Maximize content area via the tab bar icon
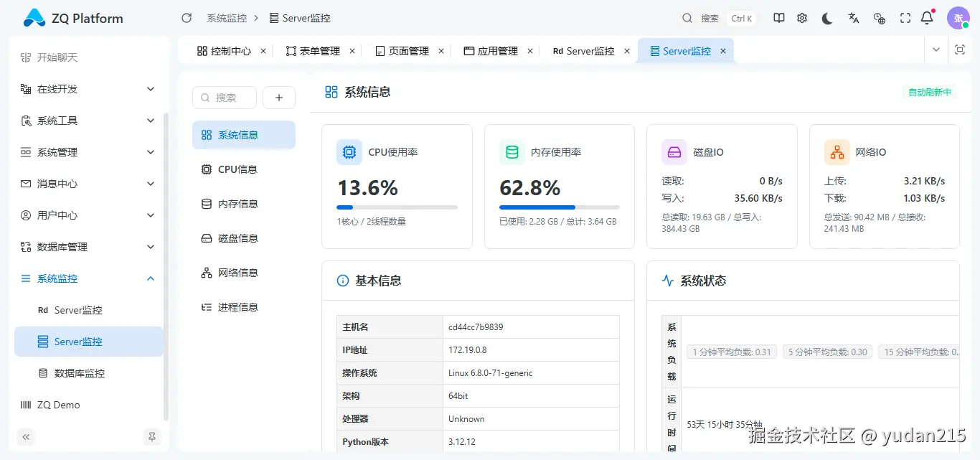Screen dimensions: 980x460 (960, 50)
